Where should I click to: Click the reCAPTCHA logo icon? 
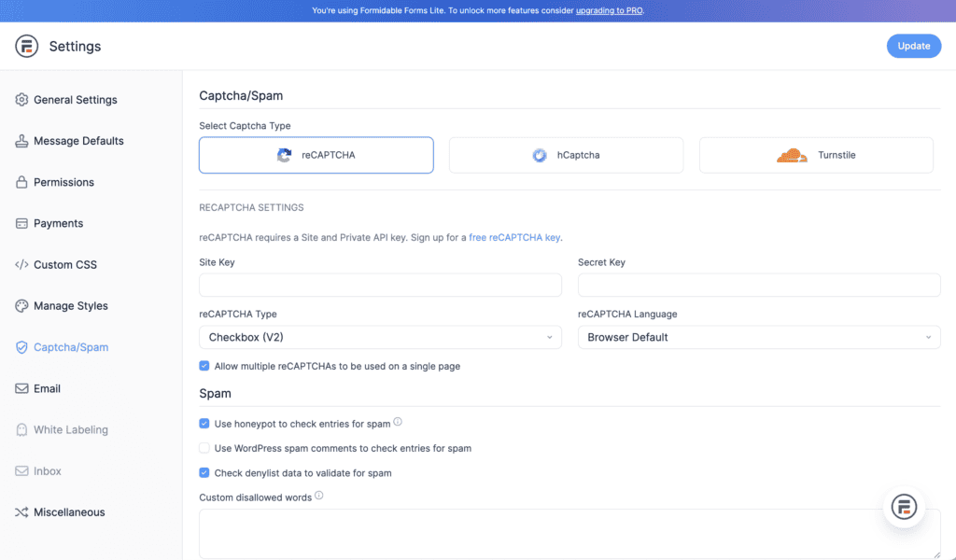284,155
